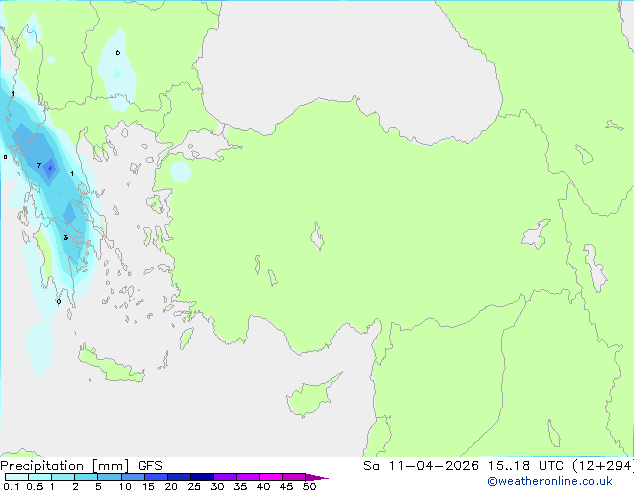The width and height of the screenshot is (634, 490).
Task: Click the legend arrow tip above 50 mm
Action: click(317, 477)
